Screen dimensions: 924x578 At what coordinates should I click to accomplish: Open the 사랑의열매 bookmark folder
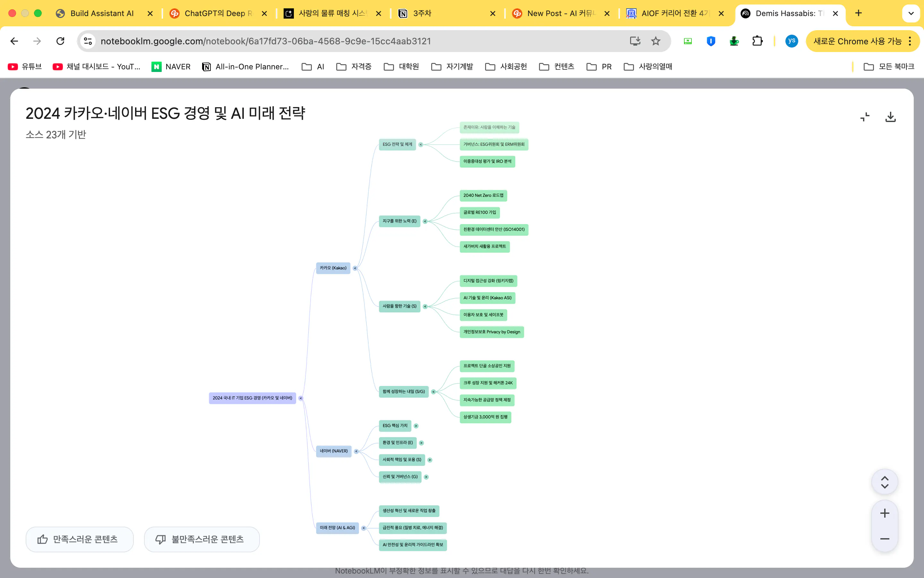click(648, 66)
